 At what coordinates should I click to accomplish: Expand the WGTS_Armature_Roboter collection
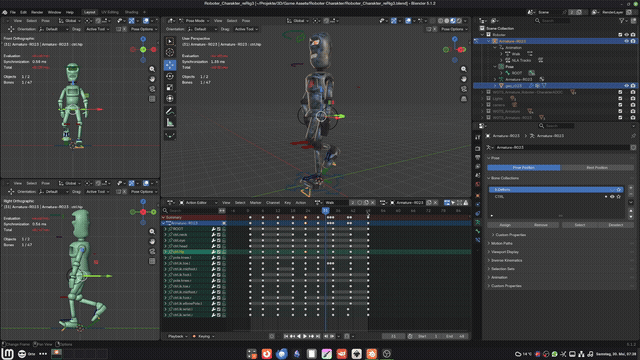pos(482,92)
